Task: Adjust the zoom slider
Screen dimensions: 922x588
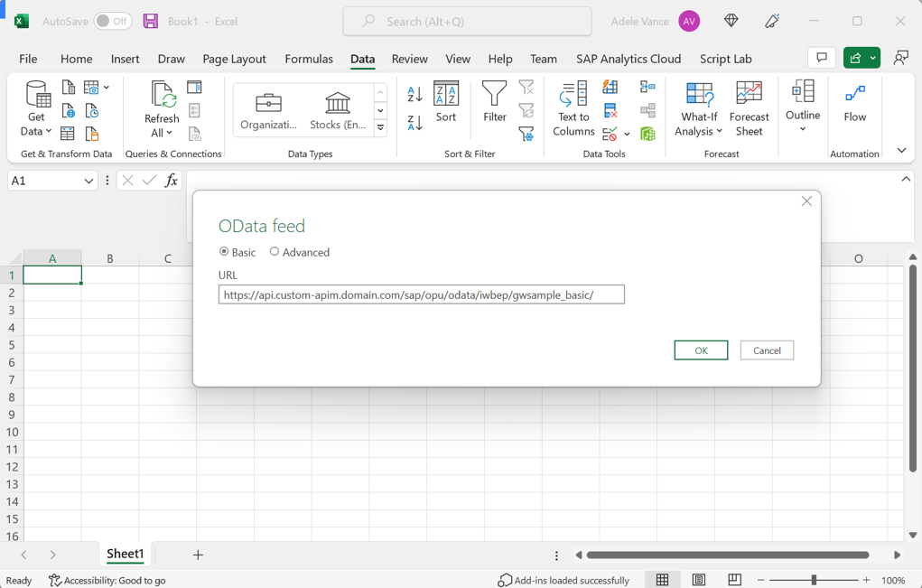Action: click(814, 580)
